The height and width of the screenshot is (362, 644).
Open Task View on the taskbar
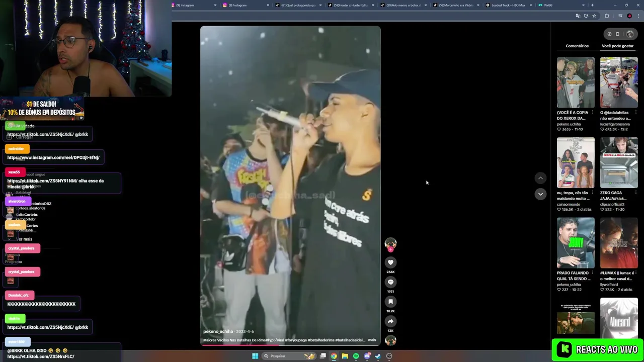(x=323, y=356)
